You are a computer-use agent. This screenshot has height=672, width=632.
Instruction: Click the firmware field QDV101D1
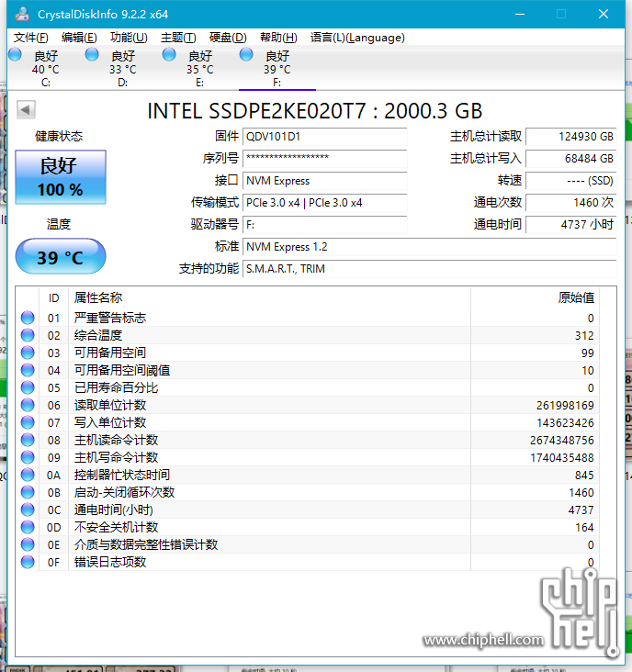[324, 137]
